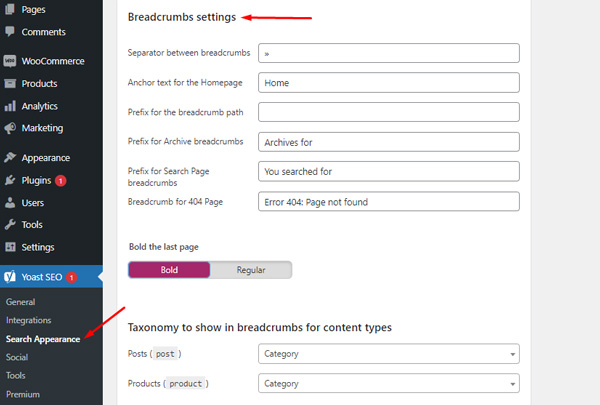Open the Posts taxonomy Category dropdown
The image size is (600, 405).
click(x=389, y=354)
